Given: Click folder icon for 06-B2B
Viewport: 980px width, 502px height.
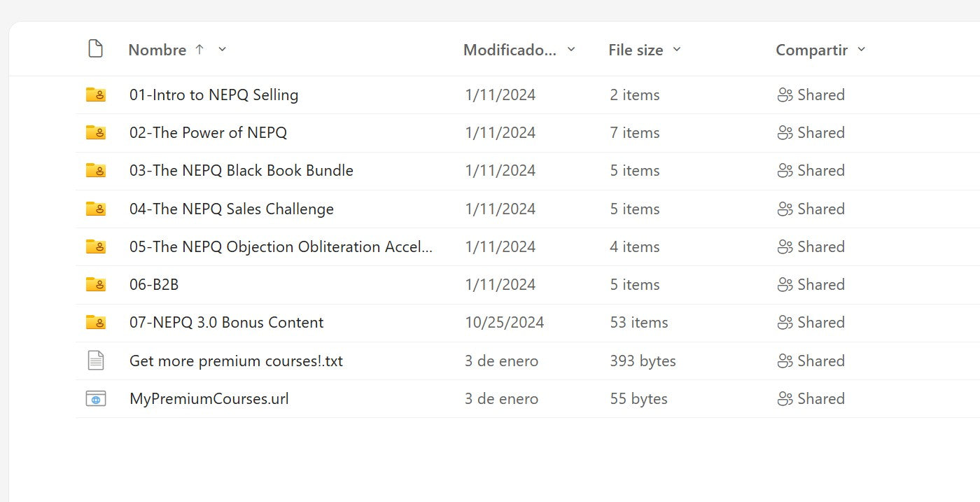Looking at the screenshot, I should click(96, 284).
